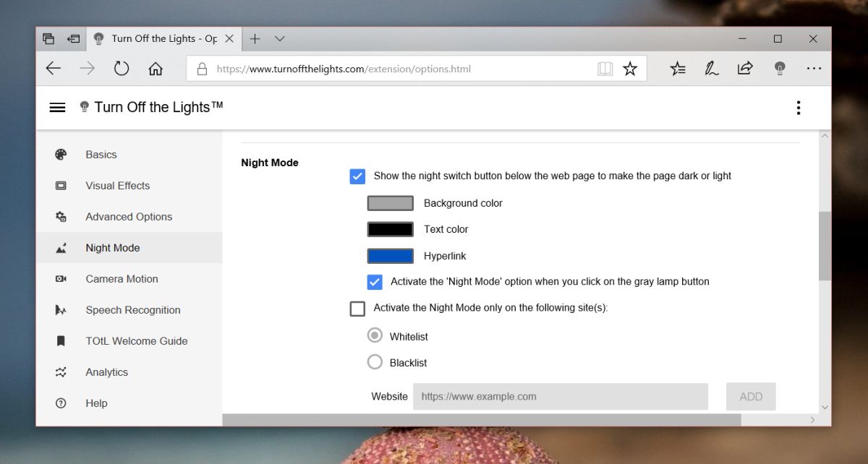Click the Visual Effects icon in sidebar
This screenshot has width=868, height=464.
pos(61,185)
